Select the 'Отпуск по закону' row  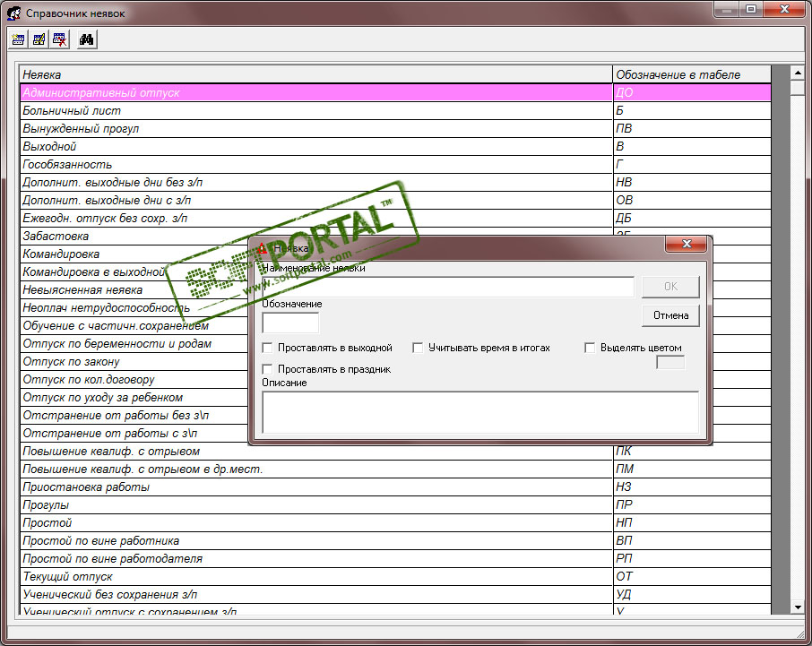tap(134, 361)
